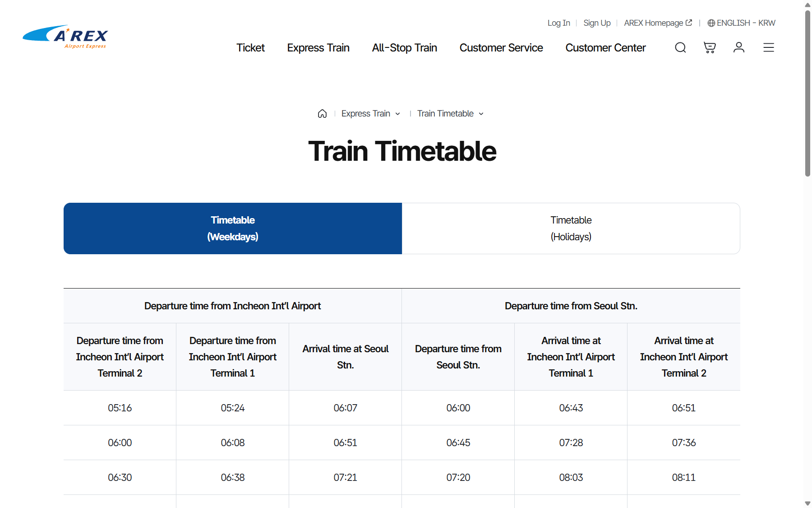Go to home via breadcrumb house icon

coord(322,113)
